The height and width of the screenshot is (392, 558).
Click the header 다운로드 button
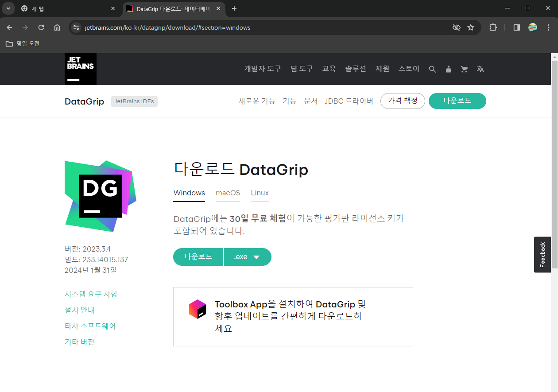pos(457,101)
